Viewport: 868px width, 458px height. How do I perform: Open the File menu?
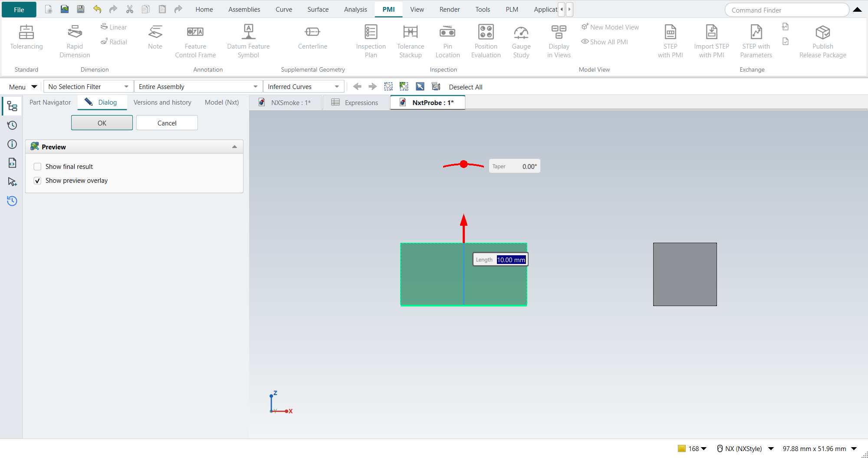[x=19, y=10]
